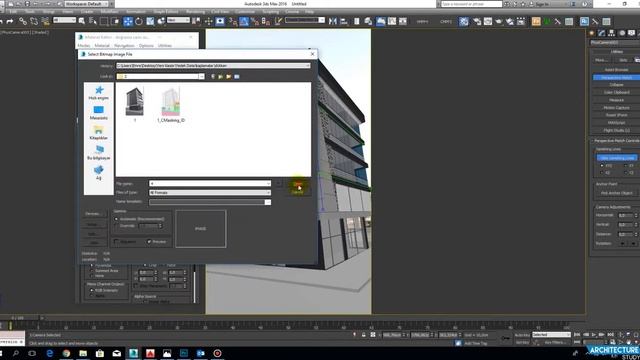
Task: Open the Workspace Default dropdown
Action: click(x=87, y=4)
